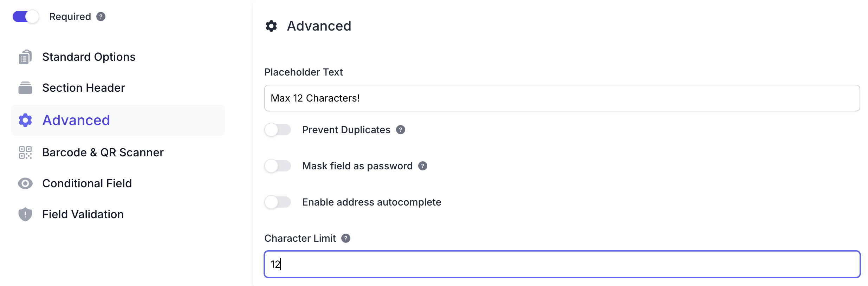The height and width of the screenshot is (286, 868).
Task: Go to Barcode & QR Scanner settings
Action: point(103,152)
